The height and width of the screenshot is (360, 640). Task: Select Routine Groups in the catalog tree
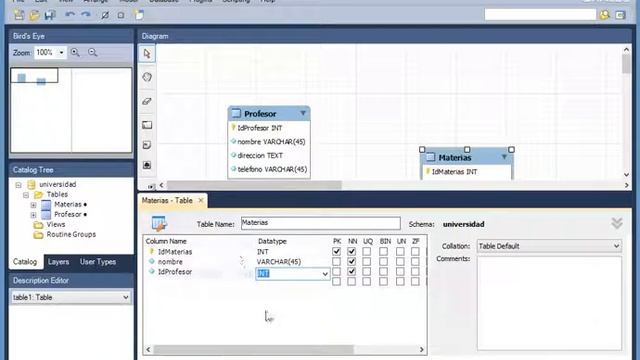coord(71,235)
